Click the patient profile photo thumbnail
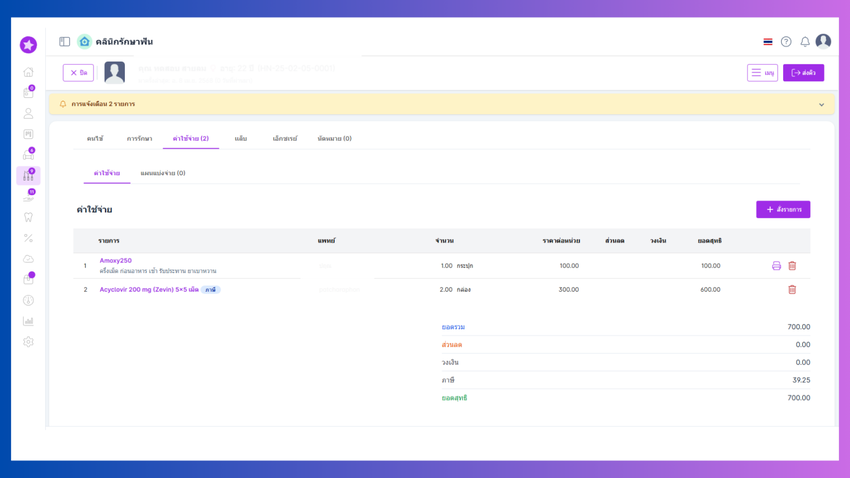 [x=114, y=73]
